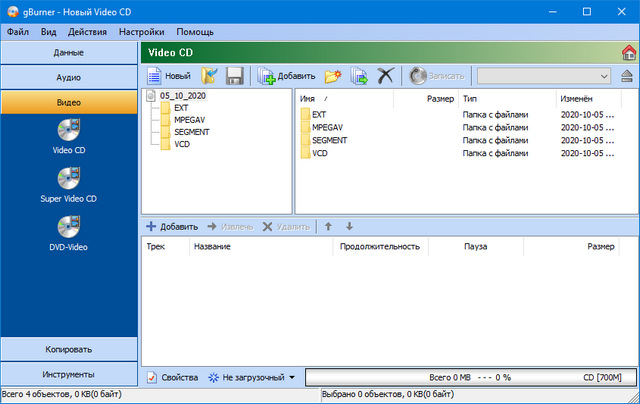Open the Настройки menu

[x=141, y=31]
